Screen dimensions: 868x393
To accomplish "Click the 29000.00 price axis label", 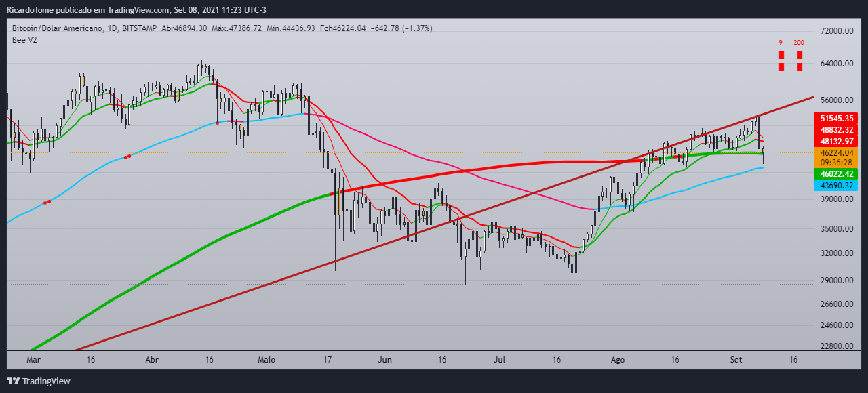I will coord(836,281).
